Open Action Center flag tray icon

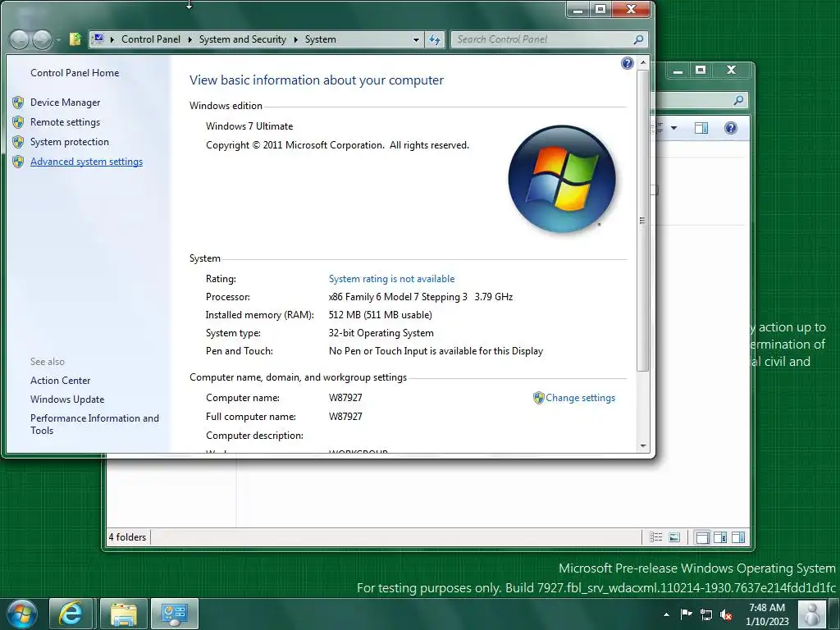click(x=686, y=614)
